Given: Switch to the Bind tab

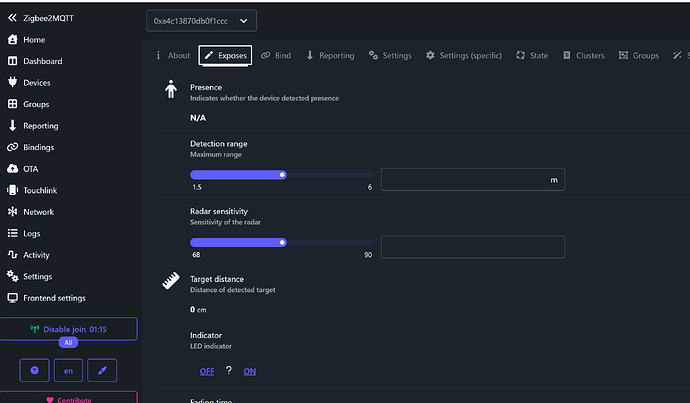Looking at the screenshot, I should coord(276,56).
